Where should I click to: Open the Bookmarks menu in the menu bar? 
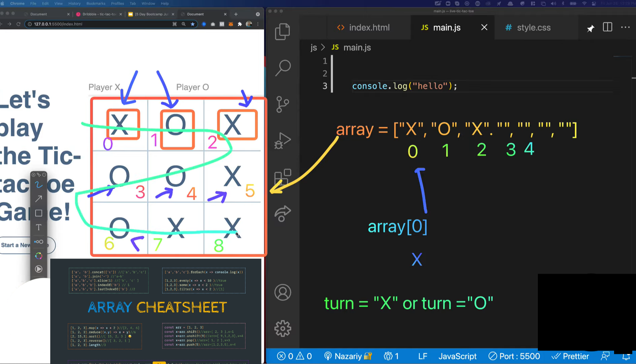(96, 3)
